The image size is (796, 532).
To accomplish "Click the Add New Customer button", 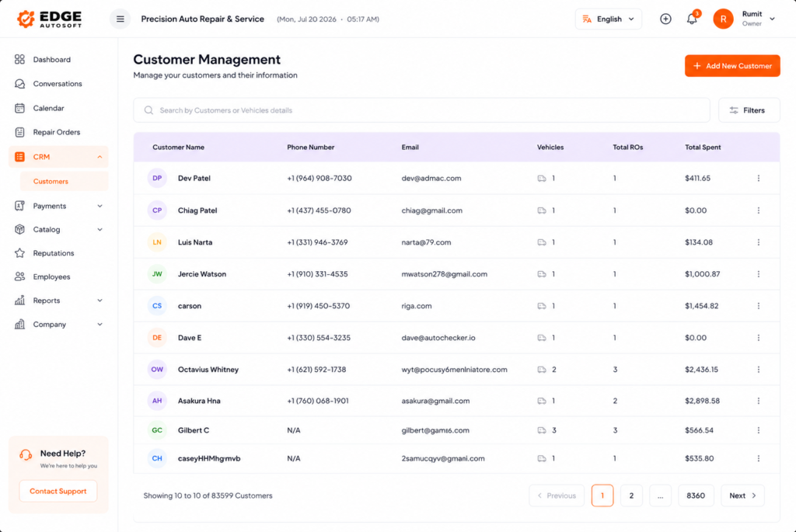I will pyautogui.click(x=732, y=66).
